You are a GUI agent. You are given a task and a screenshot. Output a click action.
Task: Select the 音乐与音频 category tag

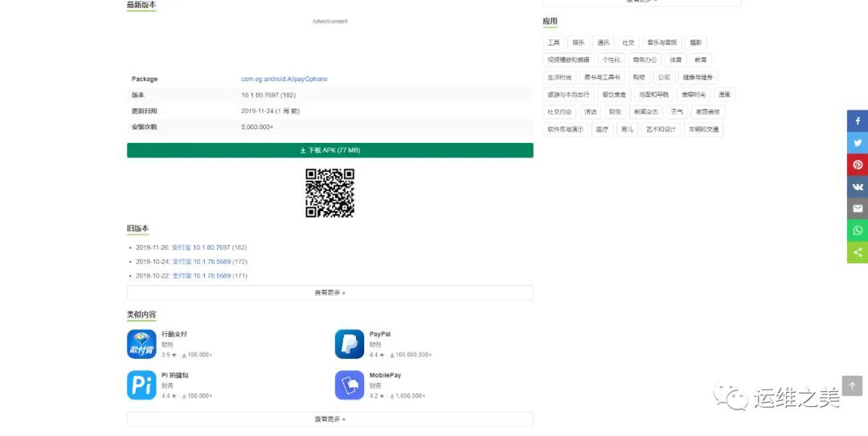(x=662, y=43)
